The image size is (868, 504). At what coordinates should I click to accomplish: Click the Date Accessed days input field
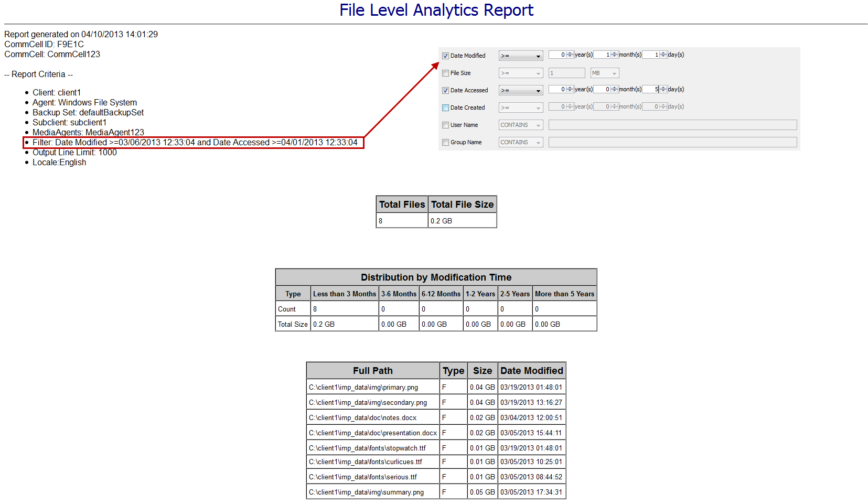click(x=650, y=89)
